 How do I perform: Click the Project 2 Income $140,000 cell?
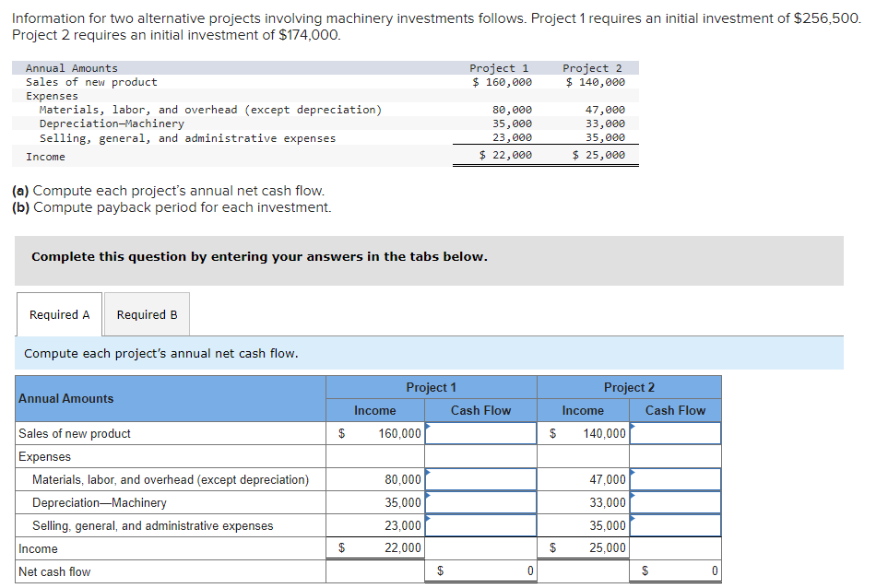pyautogui.click(x=584, y=433)
